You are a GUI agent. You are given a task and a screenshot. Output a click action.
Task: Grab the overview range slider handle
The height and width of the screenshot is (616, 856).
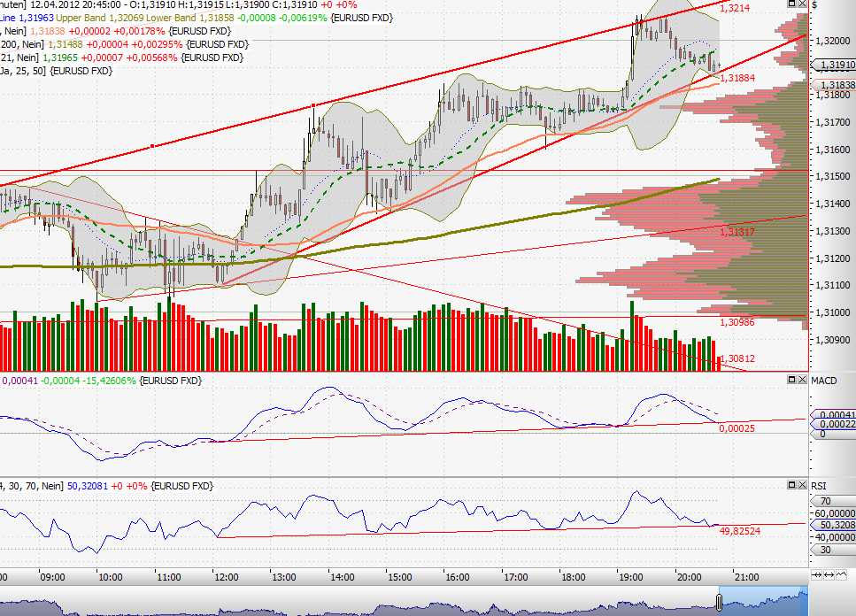pos(719,603)
